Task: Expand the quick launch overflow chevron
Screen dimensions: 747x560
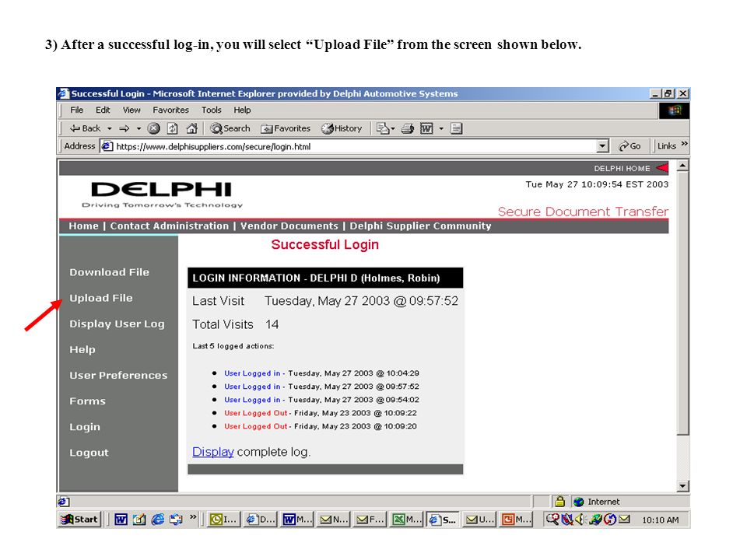Action: point(193,516)
